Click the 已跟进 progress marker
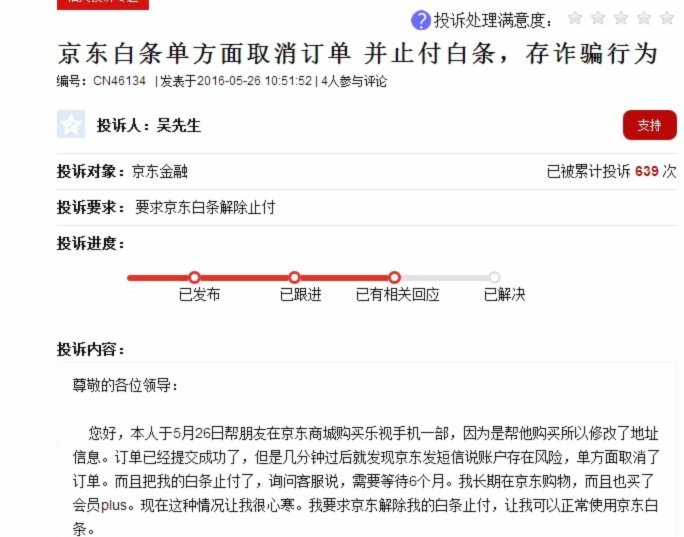The height and width of the screenshot is (537, 684). point(294,277)
